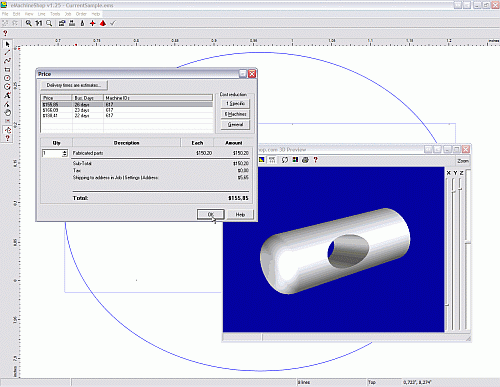Click the Bus. Days column header
The height and width of the screenshot is (387, 500).
point(88,98)
